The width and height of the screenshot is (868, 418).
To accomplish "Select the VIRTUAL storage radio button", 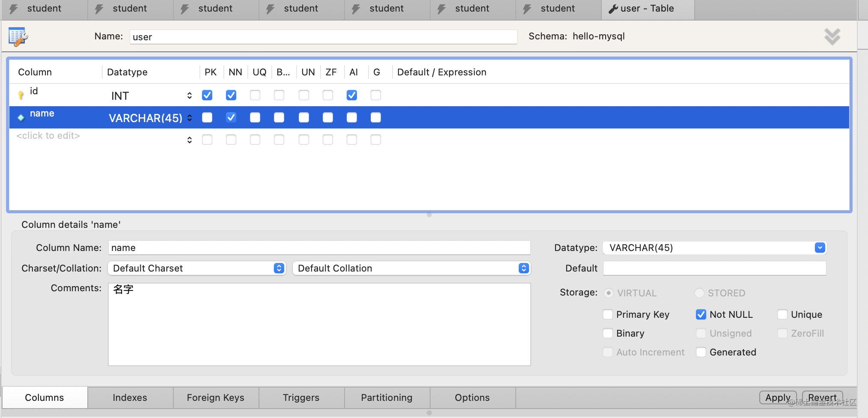I will coord(609,293).
